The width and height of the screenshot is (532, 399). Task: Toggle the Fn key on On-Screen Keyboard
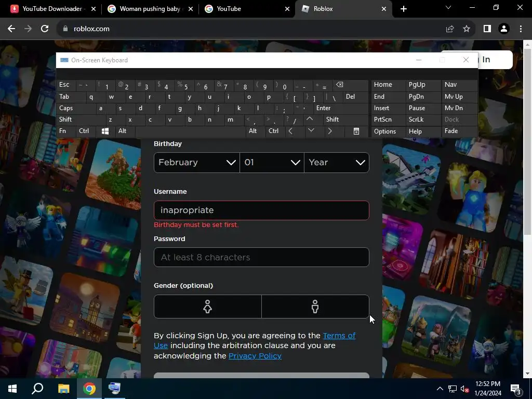point(66,131)
